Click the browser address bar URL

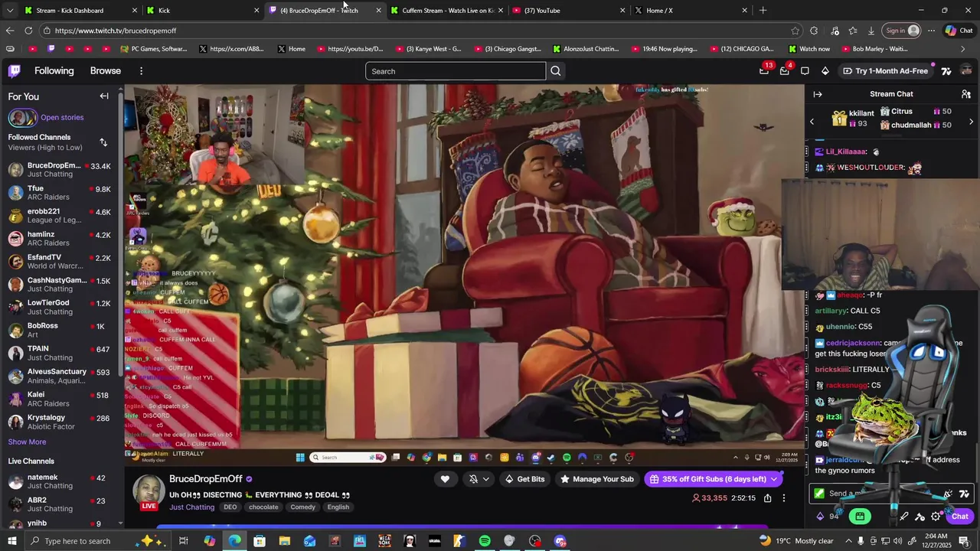[116, 31]
